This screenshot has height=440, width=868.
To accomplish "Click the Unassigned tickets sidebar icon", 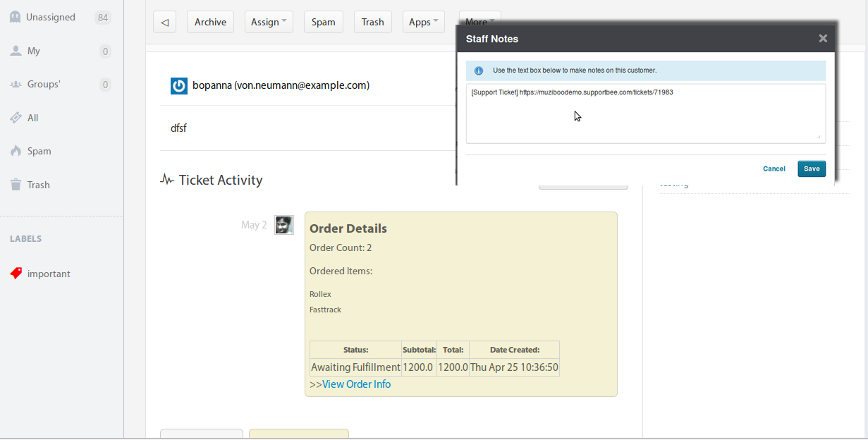I will tap(16, 16).
